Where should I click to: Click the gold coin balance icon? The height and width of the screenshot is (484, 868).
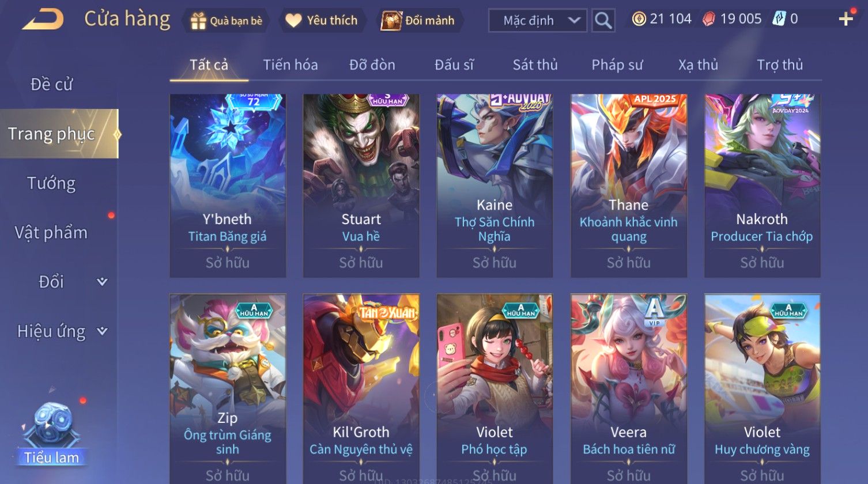click(x=639, y=19)
